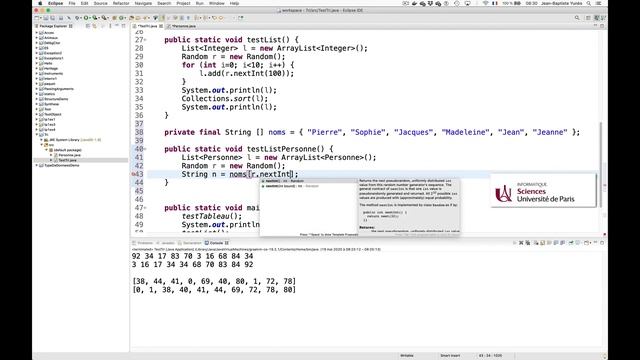Open the Source menu

tap(100, 3)
